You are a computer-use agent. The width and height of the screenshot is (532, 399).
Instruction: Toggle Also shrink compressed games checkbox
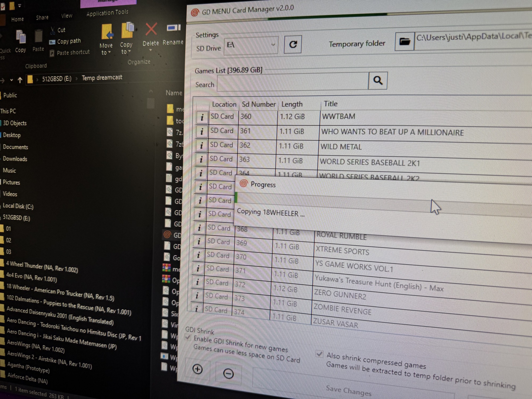point(319,354)
